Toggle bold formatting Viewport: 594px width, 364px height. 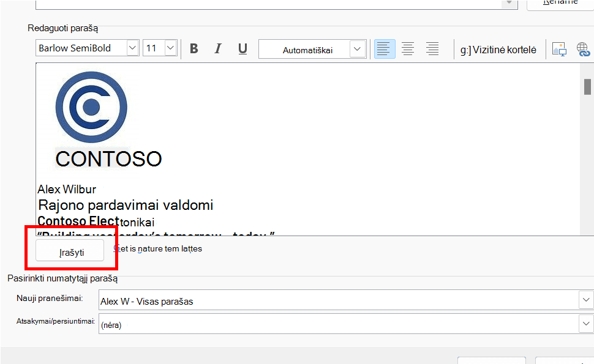[x=194, y=48]
